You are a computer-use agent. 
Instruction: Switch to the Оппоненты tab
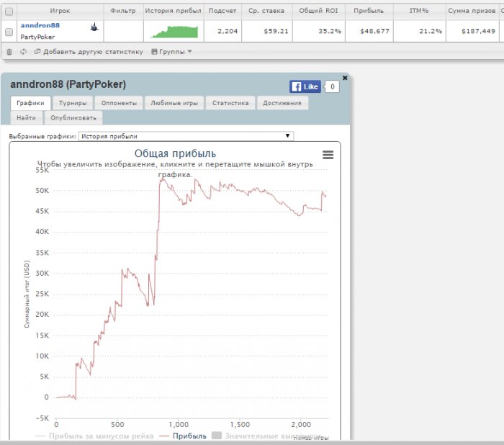tap(119, 103)
